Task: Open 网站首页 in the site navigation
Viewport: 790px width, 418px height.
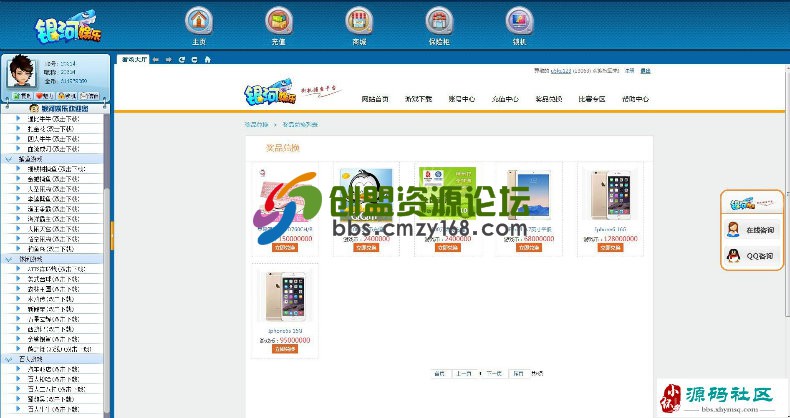Action: coord(375,99)
